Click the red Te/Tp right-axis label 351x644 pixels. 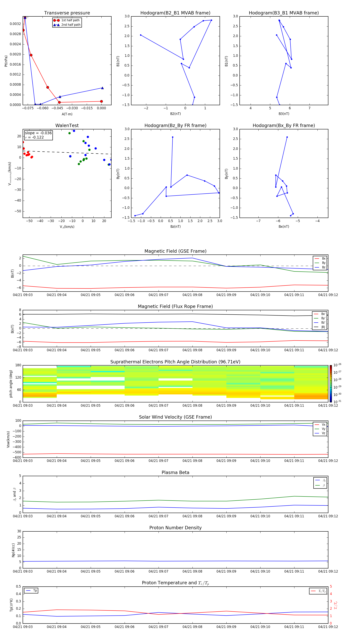(x=336, y=605)
